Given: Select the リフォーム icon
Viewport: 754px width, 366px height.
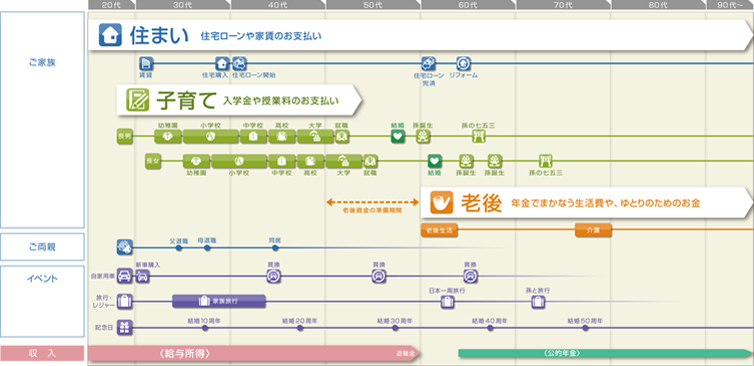Looking at the screenshot, I should (x=464, y=63).
